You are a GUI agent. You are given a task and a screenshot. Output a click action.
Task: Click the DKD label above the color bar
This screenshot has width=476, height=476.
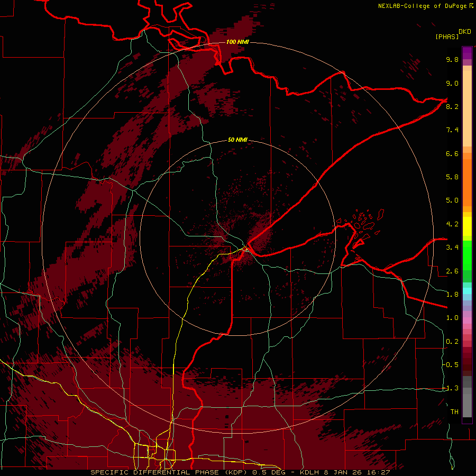(x=465, y=32)
